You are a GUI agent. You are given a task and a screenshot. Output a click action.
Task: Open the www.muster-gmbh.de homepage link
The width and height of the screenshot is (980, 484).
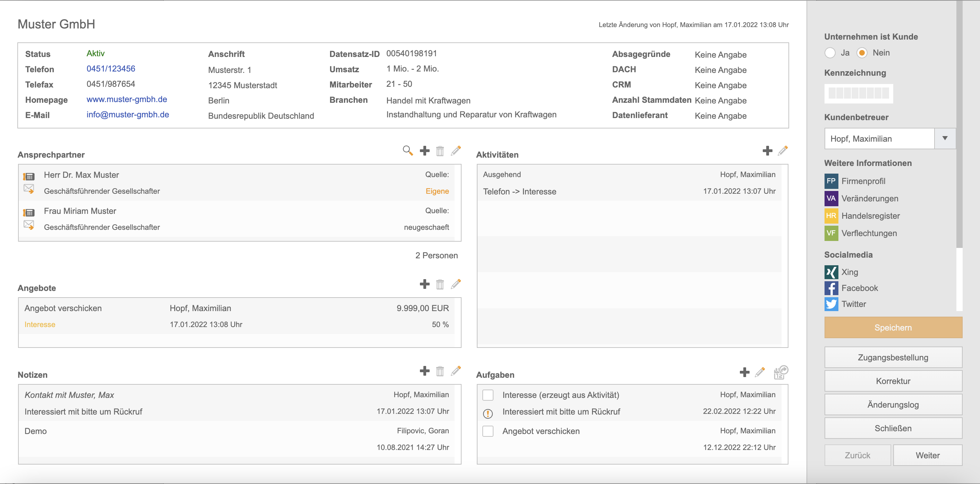127,99
